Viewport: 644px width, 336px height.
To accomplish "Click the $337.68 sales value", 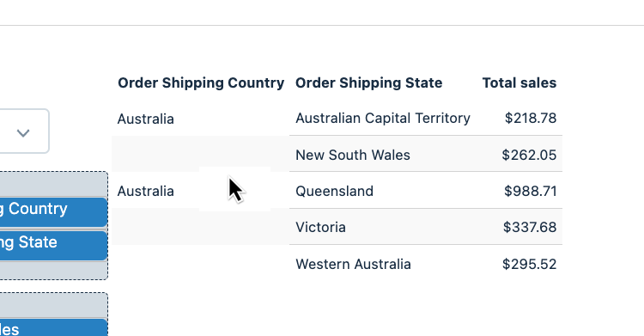I will pyautogui.click(x=530, y=228).
